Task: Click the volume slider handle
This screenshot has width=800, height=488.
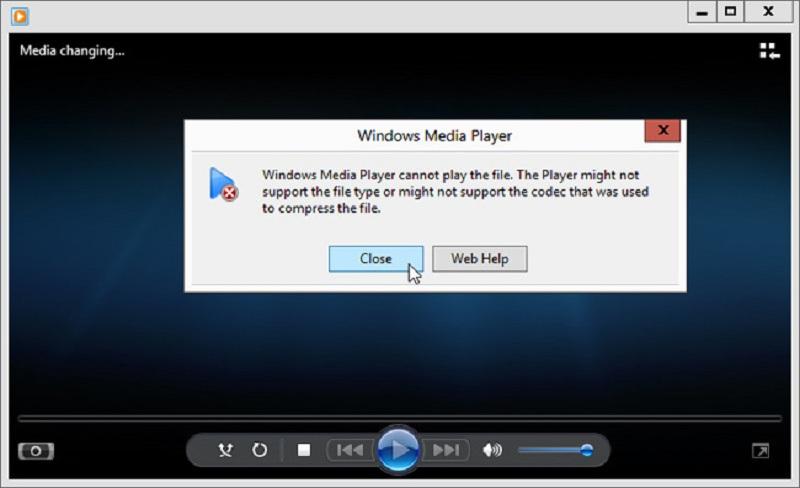Action: coord(586,450)
